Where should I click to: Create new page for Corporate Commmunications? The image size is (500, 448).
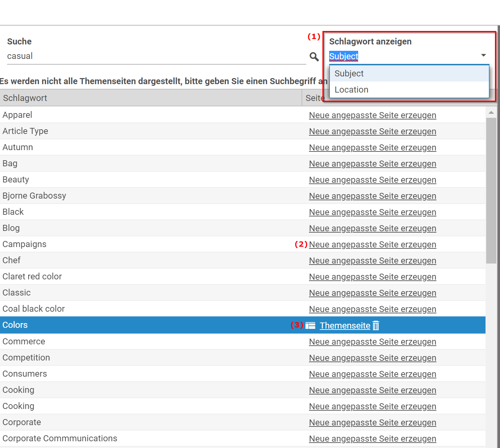coord(372,439)
